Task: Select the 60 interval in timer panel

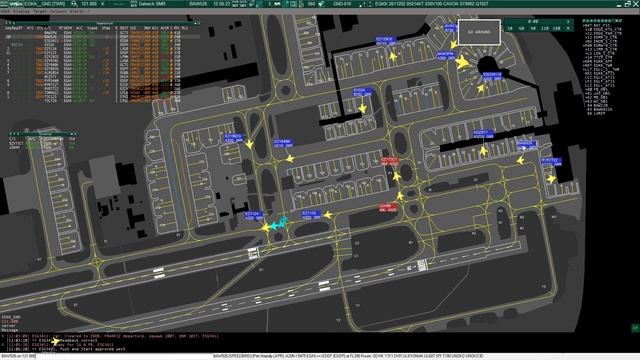Action: coord(521,28)
